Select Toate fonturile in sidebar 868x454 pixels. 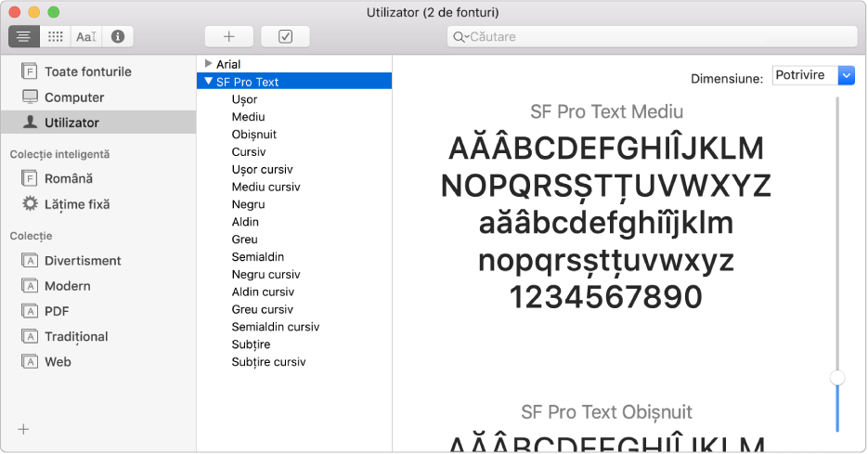click(87, 71)
